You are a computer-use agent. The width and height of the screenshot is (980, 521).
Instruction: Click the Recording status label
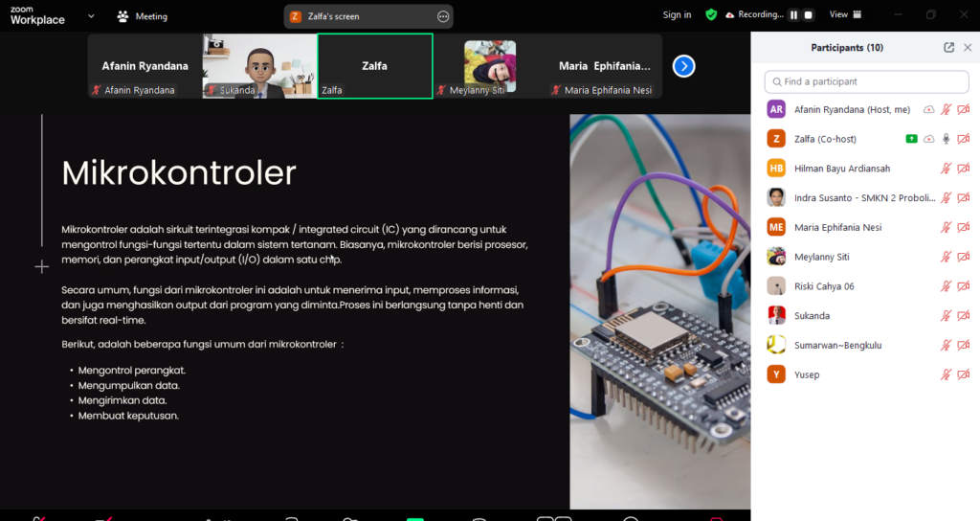click(x=760, y=14)
